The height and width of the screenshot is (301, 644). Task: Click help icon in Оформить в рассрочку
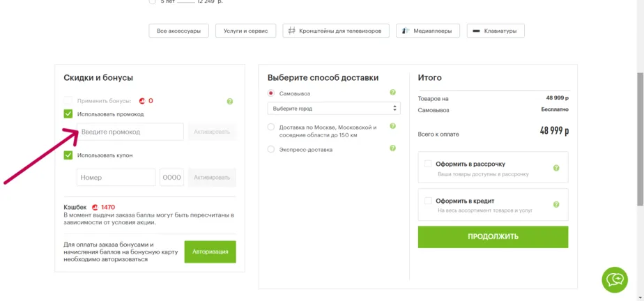tap(556, 168)
